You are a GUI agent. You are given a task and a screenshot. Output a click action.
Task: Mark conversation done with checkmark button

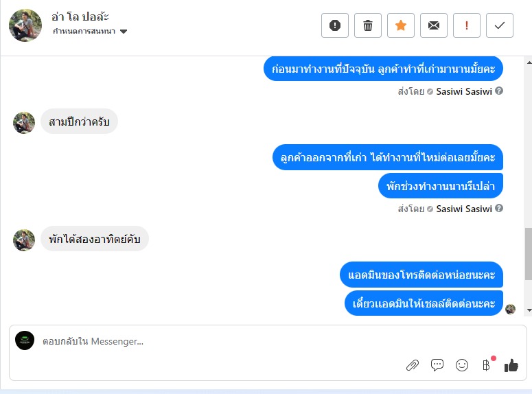pos(500,25)
